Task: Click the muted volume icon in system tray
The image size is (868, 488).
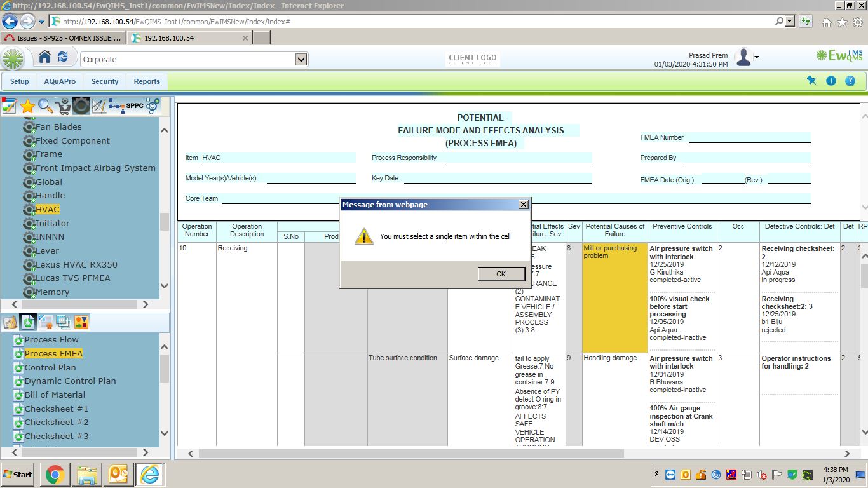Action: point(761,475)
